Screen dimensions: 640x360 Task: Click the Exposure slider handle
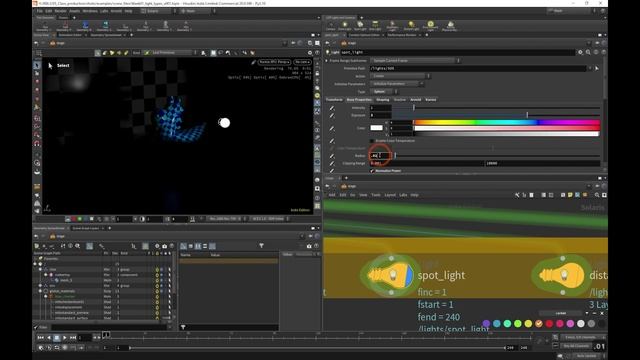click(527, 116)
